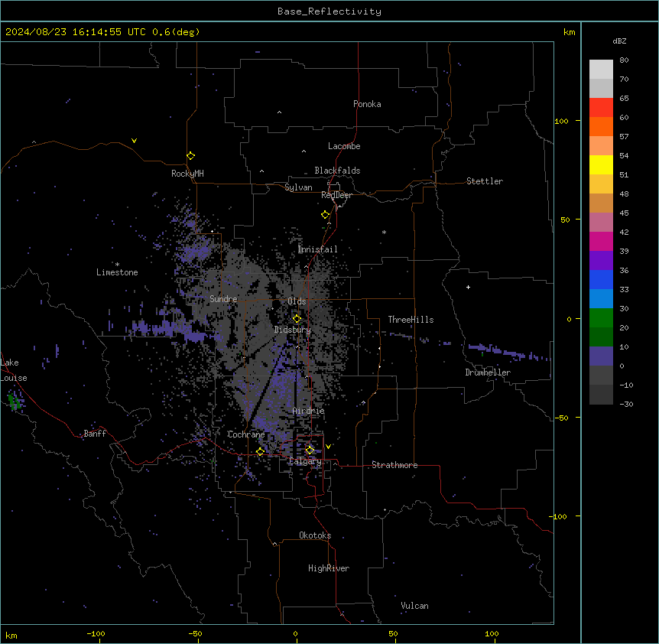The height and width of the screenshot is (644, 659).
Task: Click the Sylvan label
Action: tap(298, 187)
